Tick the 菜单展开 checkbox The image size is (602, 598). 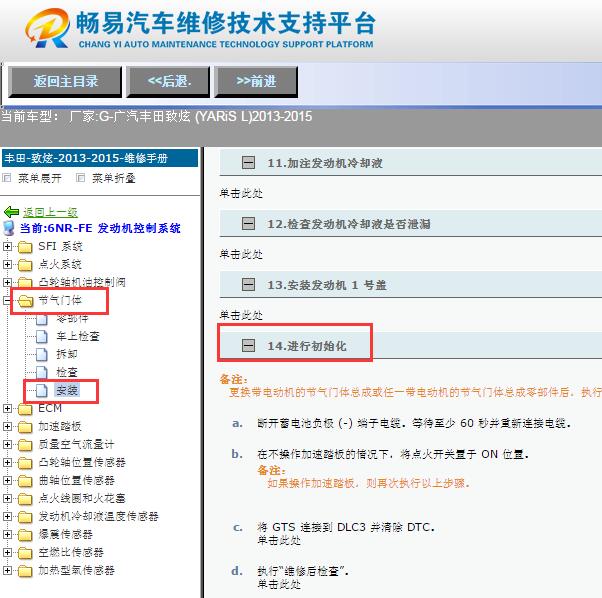[7, 178]
